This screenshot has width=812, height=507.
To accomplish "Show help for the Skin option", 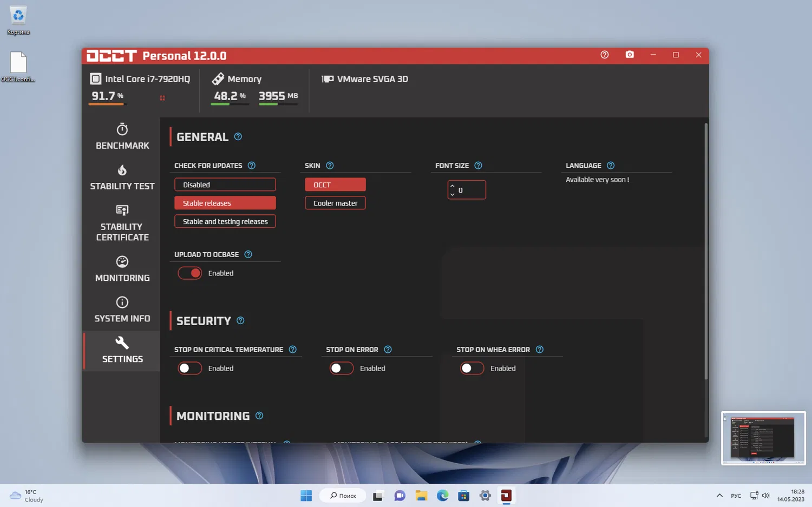I will pos(330,166).
